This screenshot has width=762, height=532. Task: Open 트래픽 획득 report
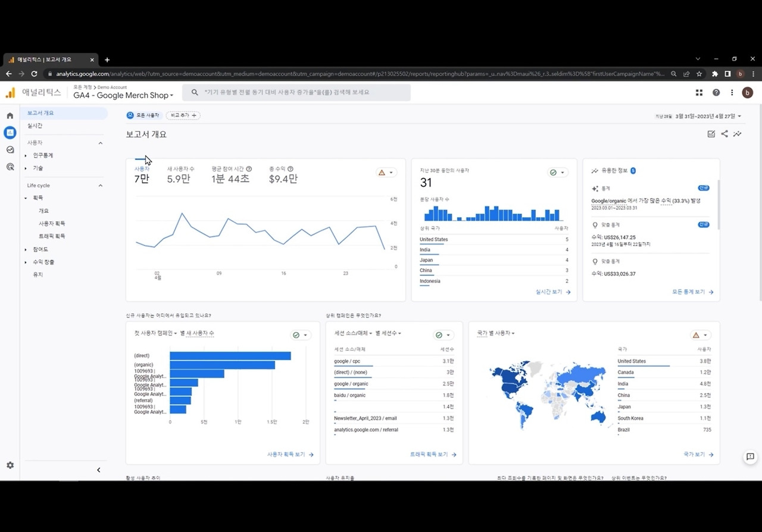pyautogui.click(x=52, y=236)
